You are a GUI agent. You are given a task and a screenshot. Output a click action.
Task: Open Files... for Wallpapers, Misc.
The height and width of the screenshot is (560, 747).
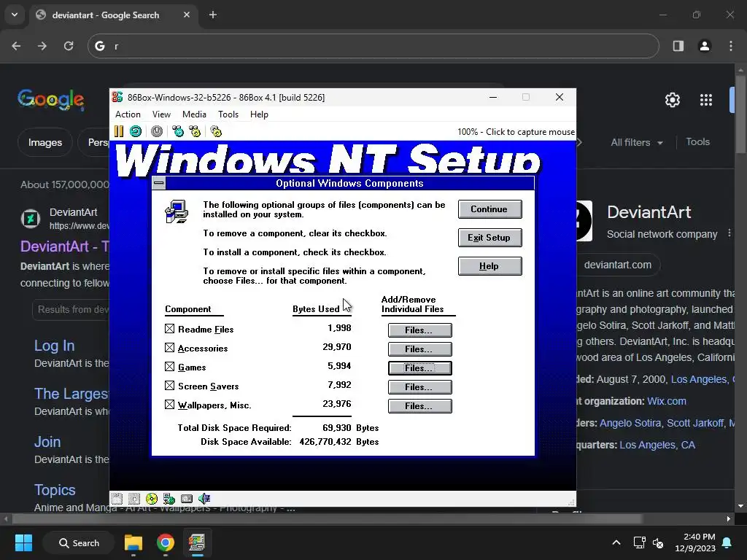point(419,406)
